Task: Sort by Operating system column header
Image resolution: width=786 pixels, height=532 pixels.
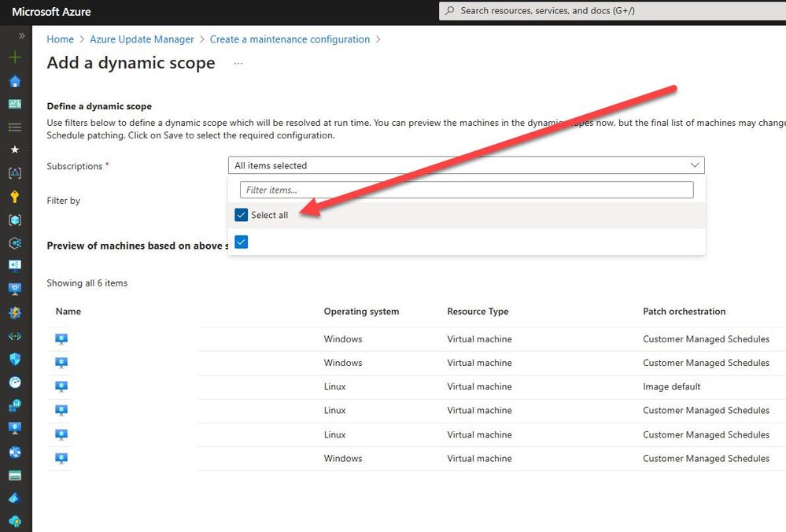Action: coord(361,312)
